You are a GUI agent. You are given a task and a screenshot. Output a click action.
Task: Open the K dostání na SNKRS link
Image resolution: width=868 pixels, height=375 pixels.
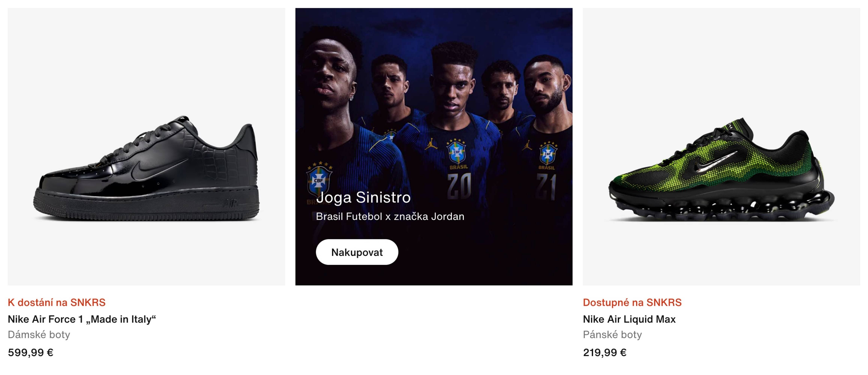(x=56, y=302)
